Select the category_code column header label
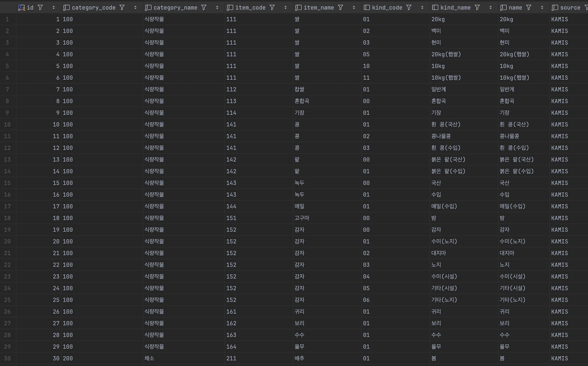 point(94,8)
